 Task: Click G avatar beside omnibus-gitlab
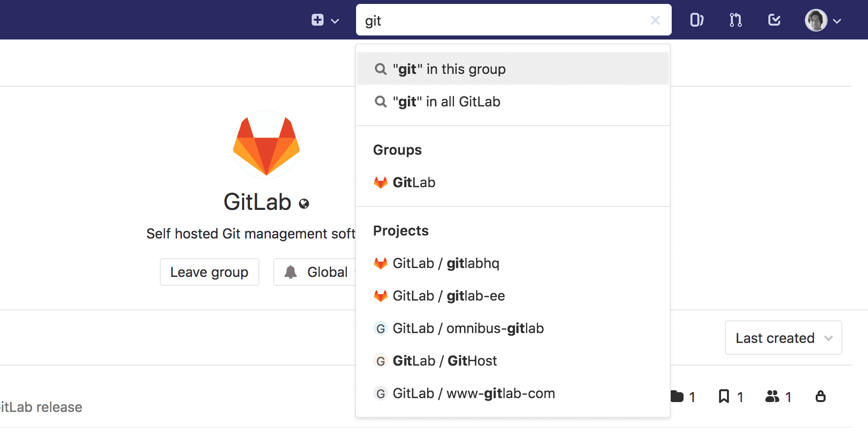click(380, 329)
